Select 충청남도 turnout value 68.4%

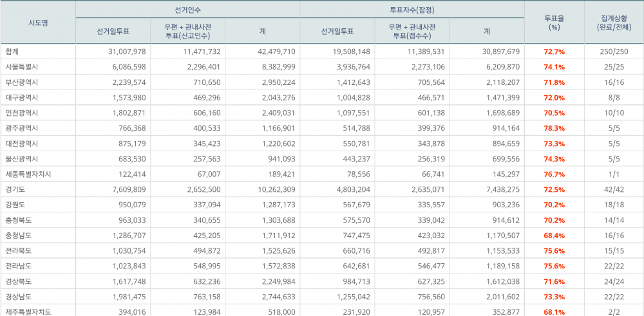point(554,236)
